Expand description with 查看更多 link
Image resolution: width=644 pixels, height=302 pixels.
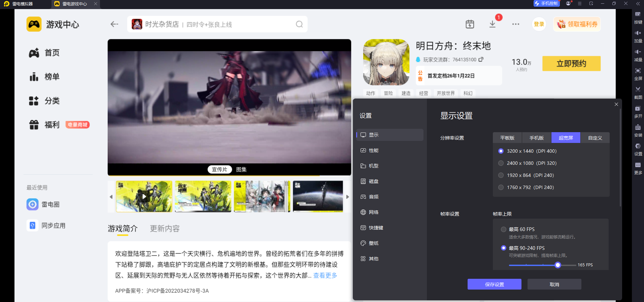click(325, 275)
